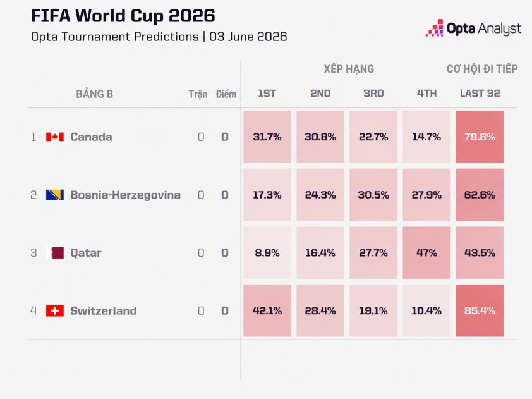Click the Canada flag icon

tap(55, 137)
